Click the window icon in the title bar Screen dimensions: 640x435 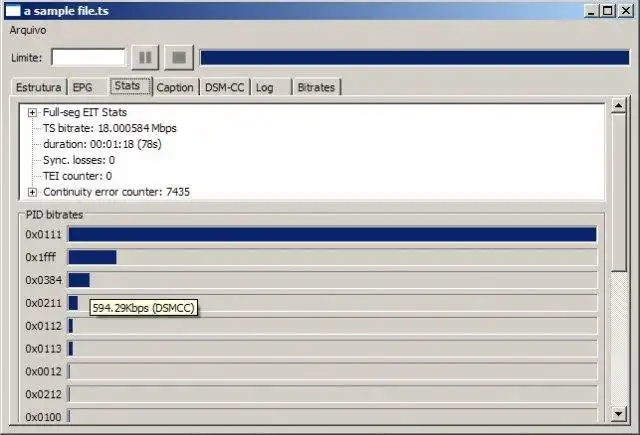[x=12, y=11]
